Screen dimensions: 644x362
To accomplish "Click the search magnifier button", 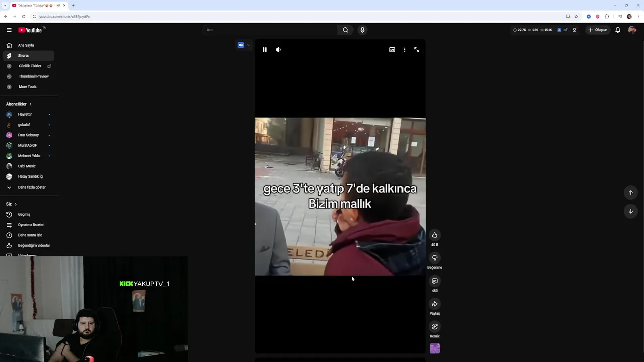I will [345, 30].
